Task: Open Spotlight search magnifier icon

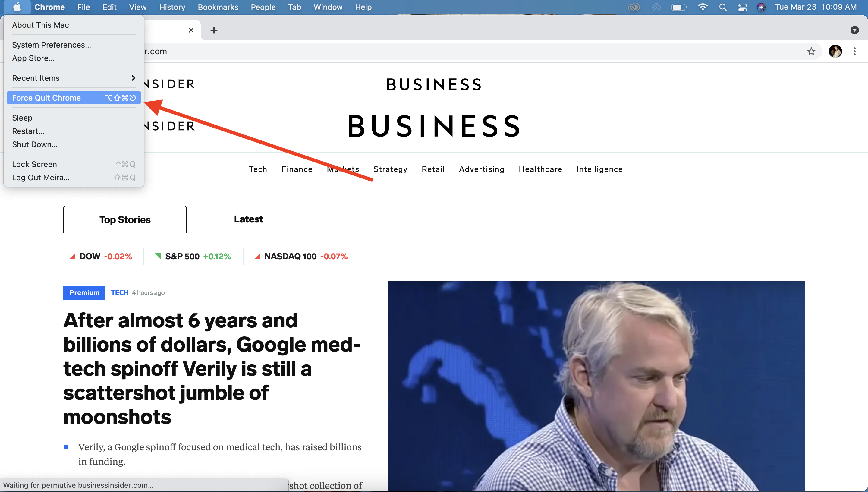Action: [x=723, y=7]
